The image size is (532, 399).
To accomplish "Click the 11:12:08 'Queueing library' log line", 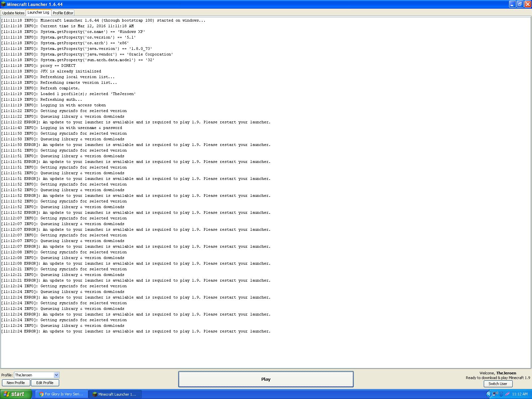I will click(63, 258).
